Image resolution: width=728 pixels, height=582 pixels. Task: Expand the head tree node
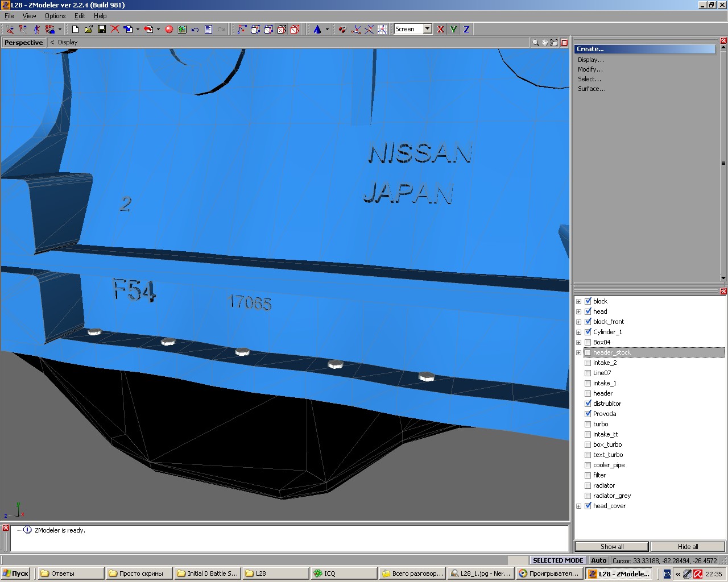click(x=579, y=311)
